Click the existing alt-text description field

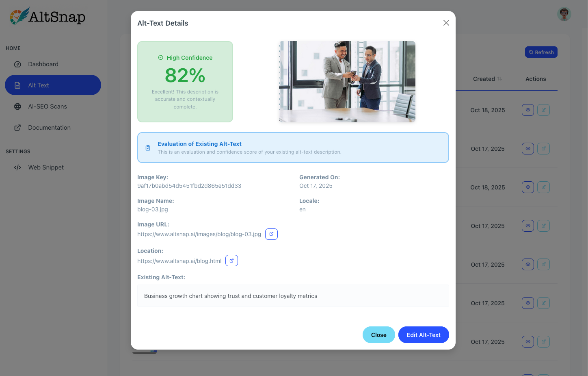tap(293, 296)
